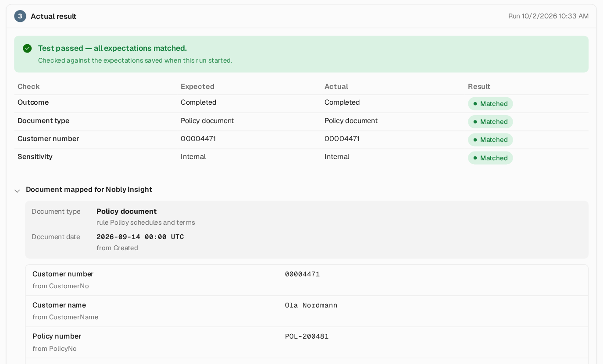Image resolution: width=603 pixels, height=364 pixels.
Task: Click the Check column header
Action: tap(29, 86)
